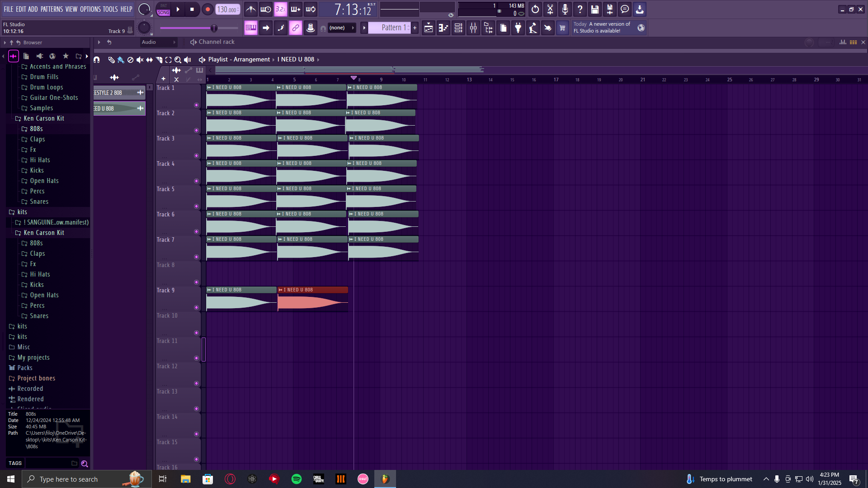Click the arrow left of Pattern 1
This screenshot has width=868, height=488.
click(x=364, y=28)
